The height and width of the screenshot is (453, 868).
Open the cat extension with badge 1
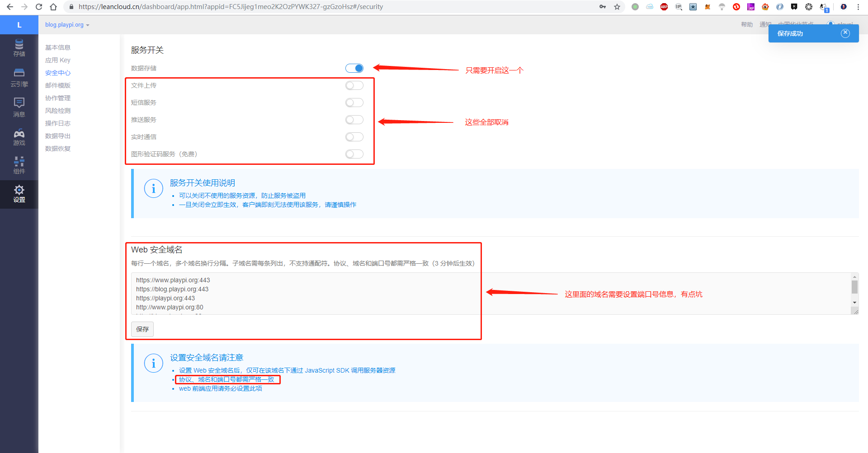click(824, 7)
